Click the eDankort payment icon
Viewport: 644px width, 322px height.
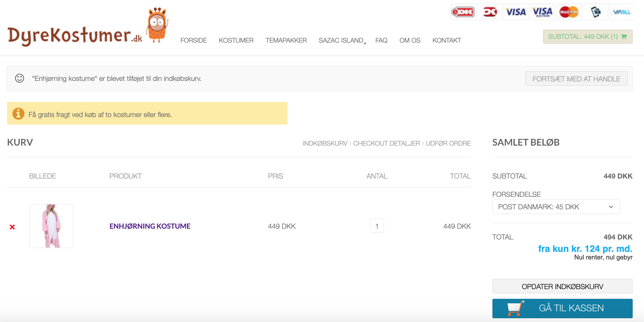pyautogui.click(x=463, y=12)
